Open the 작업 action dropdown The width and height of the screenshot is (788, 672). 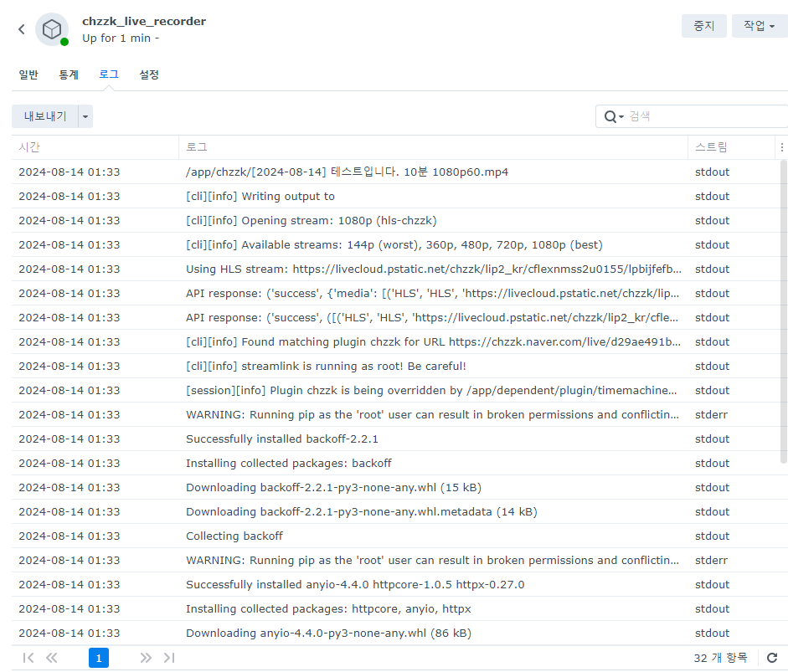coord(759,26)
